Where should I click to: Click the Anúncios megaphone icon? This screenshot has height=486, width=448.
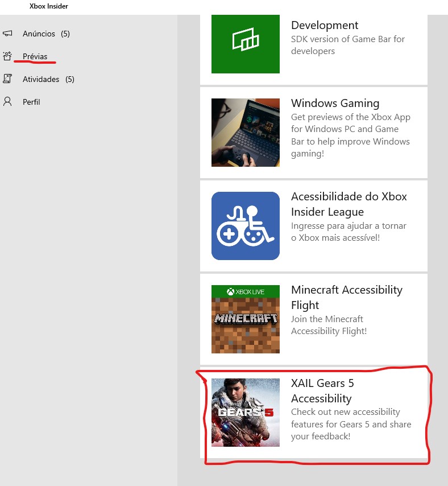click(x=7, y=33)
